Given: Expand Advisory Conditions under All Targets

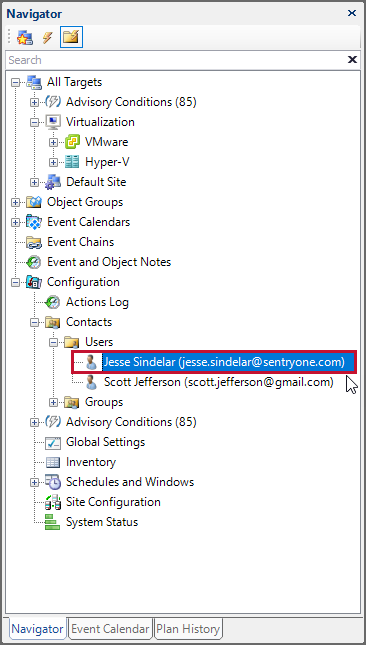Looking at the screenshot, I should pos(35,102).
